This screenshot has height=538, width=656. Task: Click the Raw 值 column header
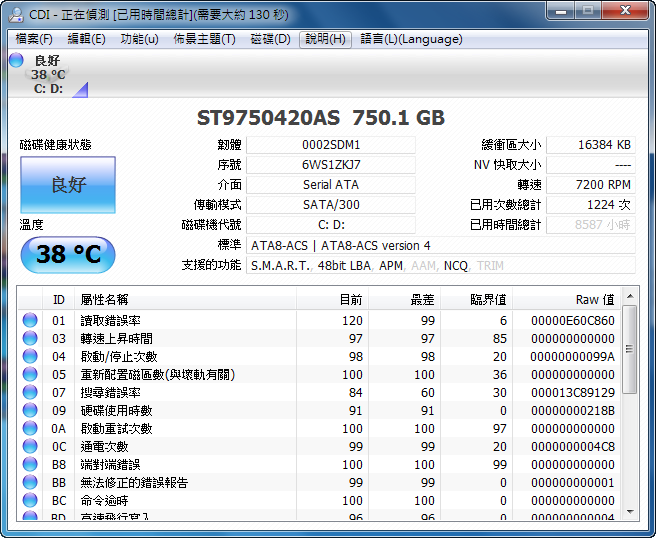click(566, 300)
